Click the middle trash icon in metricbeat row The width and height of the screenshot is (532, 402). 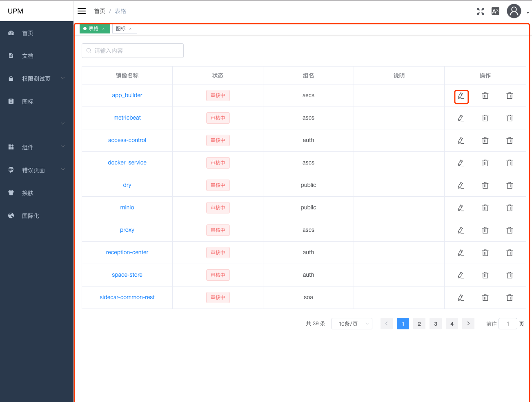[x=485, y=118]
